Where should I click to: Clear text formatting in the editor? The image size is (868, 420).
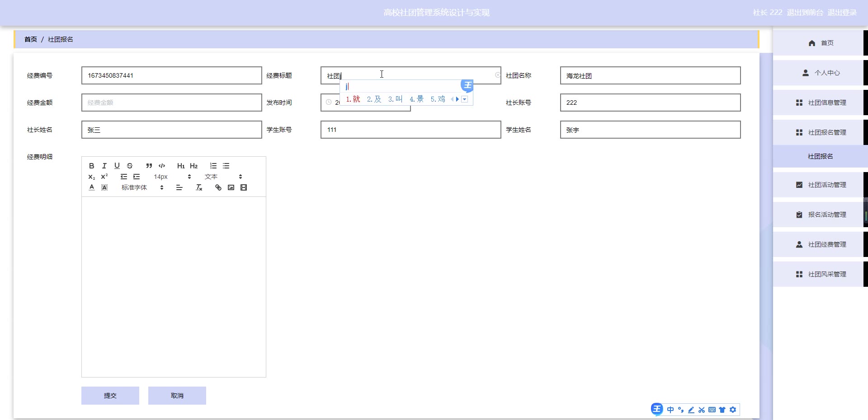tap(199, 187)
